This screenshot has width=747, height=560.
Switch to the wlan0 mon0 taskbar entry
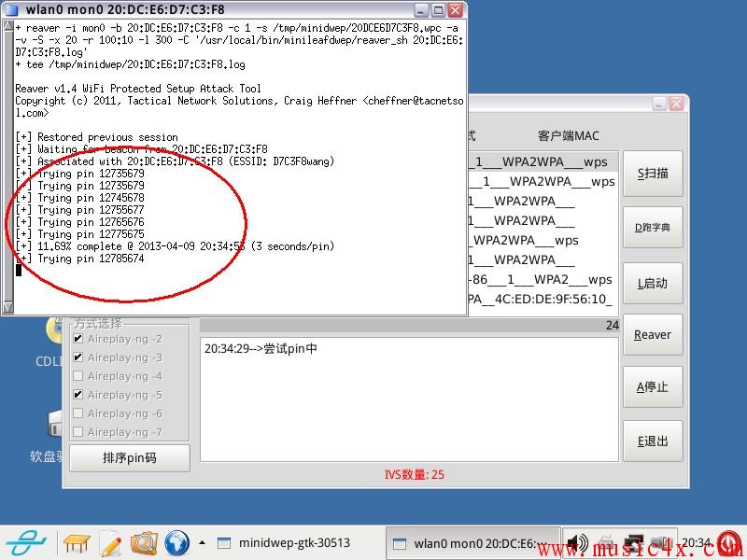pos(472,543)
